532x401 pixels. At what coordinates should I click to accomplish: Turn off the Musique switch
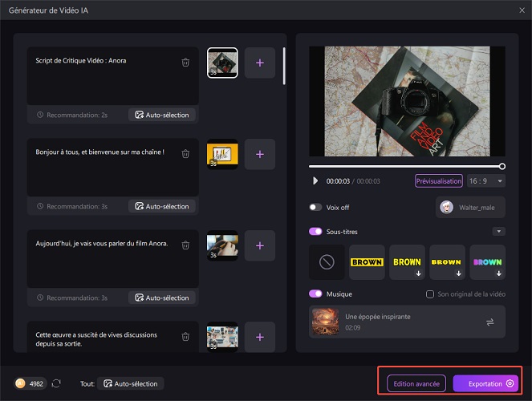click(315, 294)
